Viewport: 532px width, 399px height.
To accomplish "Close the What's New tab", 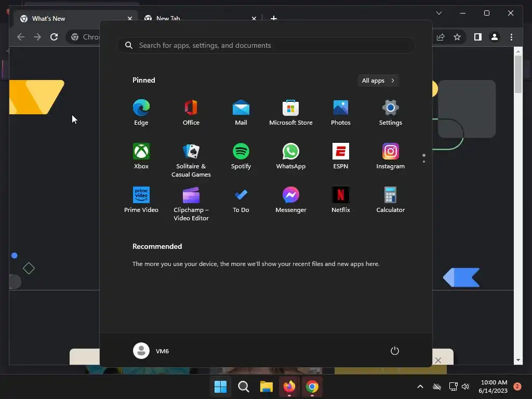I will (x=129, y=18).
